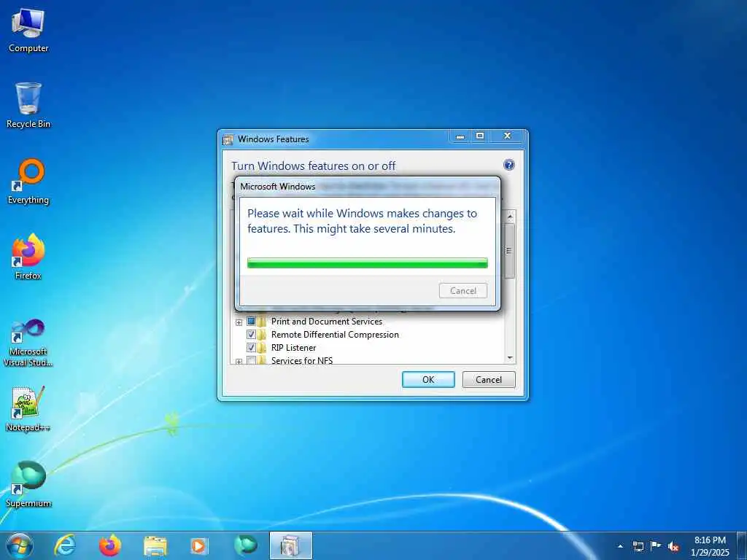The height and width of the screenshot is (560, 747).
Task: Select the Recycle Bin icon
Action: coord(28,106)
